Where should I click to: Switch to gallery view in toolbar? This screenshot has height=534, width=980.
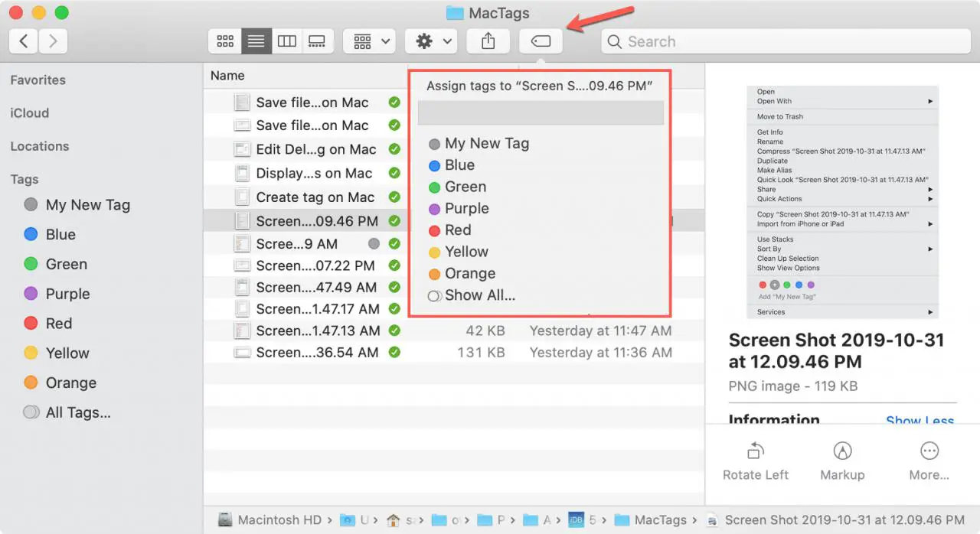point(316,41)
